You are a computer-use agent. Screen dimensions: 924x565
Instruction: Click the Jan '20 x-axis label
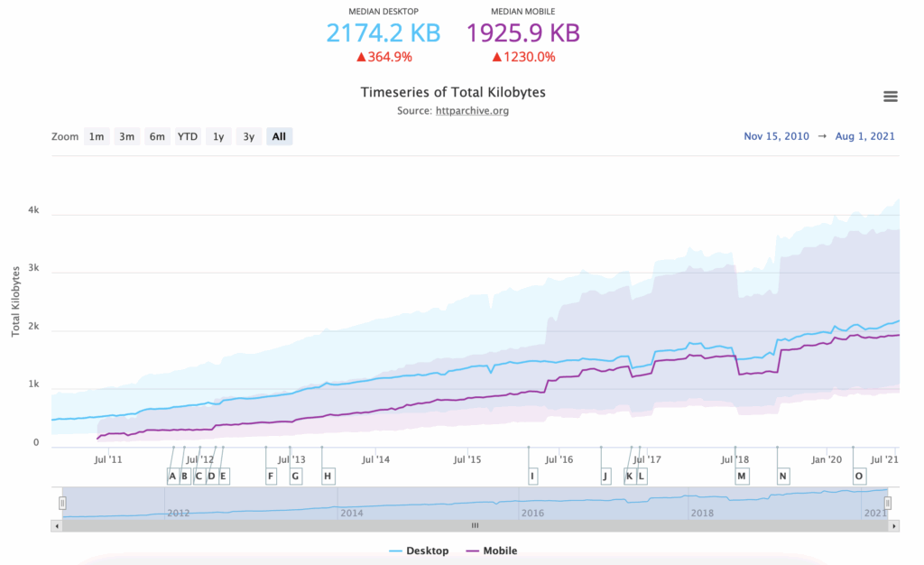point(827,459)
